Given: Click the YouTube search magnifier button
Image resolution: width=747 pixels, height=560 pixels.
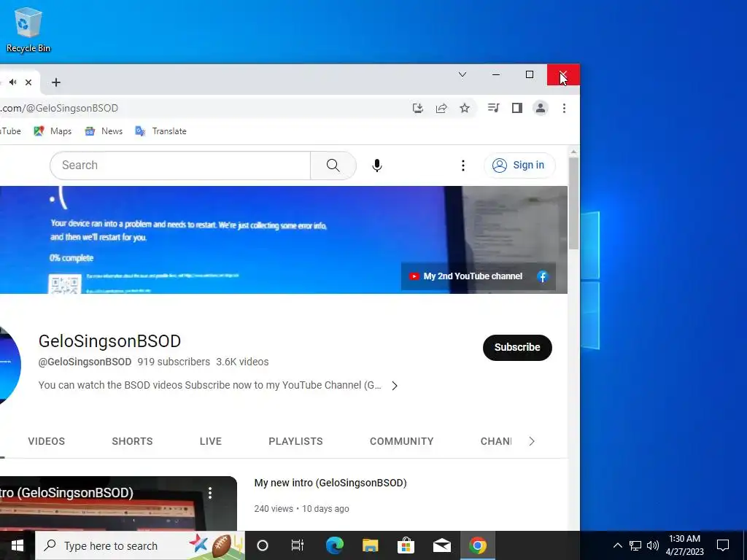Looking at the screenshot, I should 333,166.
